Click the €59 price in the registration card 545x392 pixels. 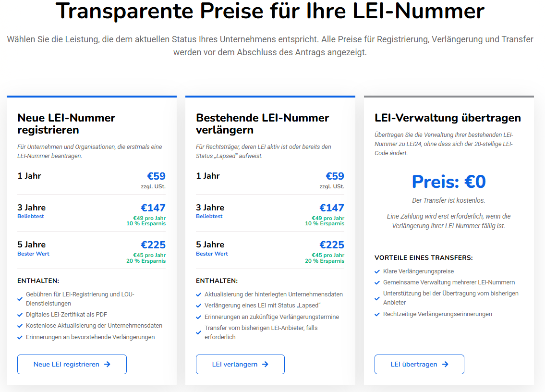coord(156,176)
